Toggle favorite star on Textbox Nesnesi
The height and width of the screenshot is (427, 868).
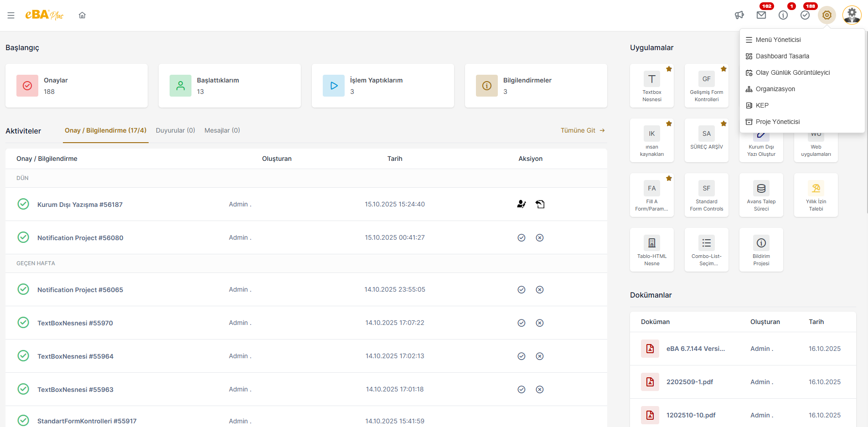pyautogui.click(x=669, y=69)
